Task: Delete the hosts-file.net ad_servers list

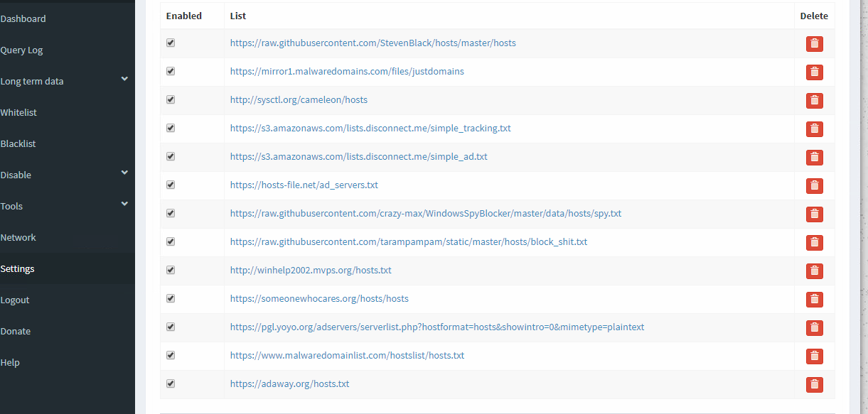Action: tap(814, 186)
